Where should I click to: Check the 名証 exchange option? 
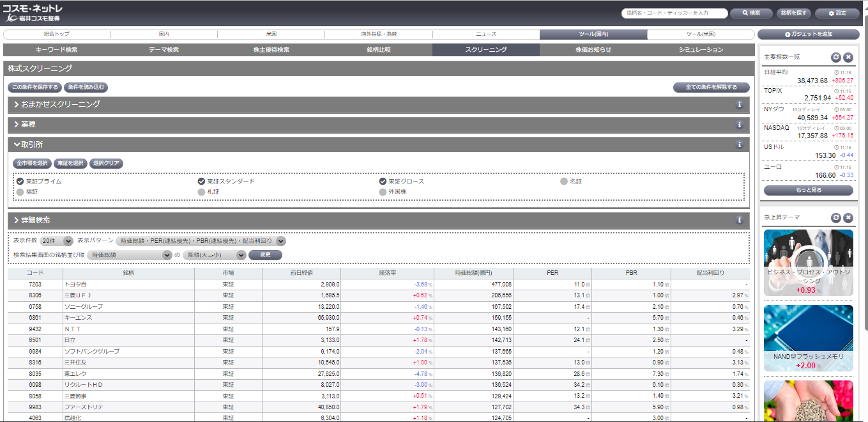[x=564, y=182]
